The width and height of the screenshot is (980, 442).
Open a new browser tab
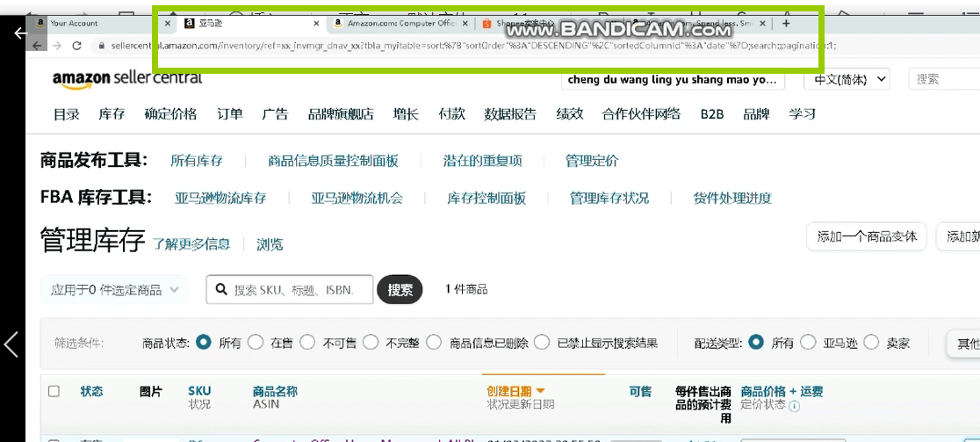(786, 23)
